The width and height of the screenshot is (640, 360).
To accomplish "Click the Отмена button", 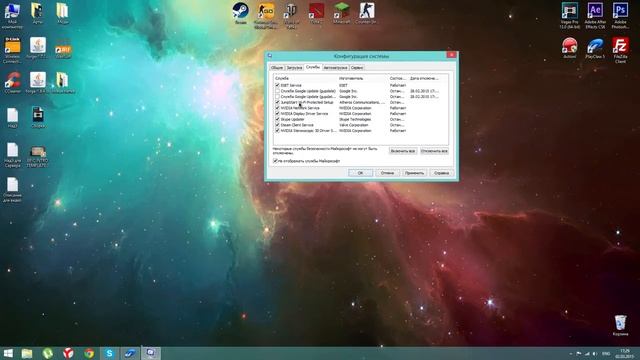I will coord(387,173).
